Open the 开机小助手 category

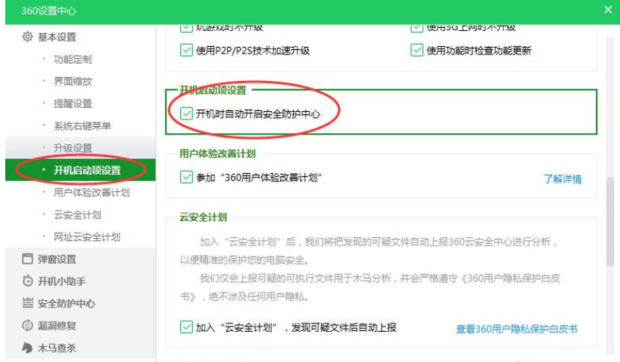[62, 281]
